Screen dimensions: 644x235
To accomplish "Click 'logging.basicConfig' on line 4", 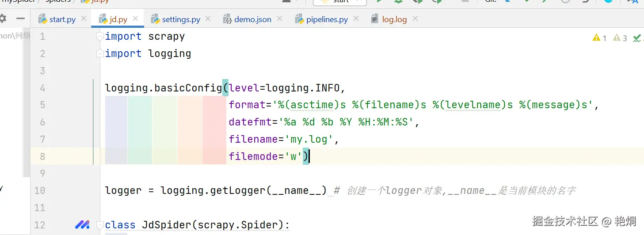I will 164,88.
